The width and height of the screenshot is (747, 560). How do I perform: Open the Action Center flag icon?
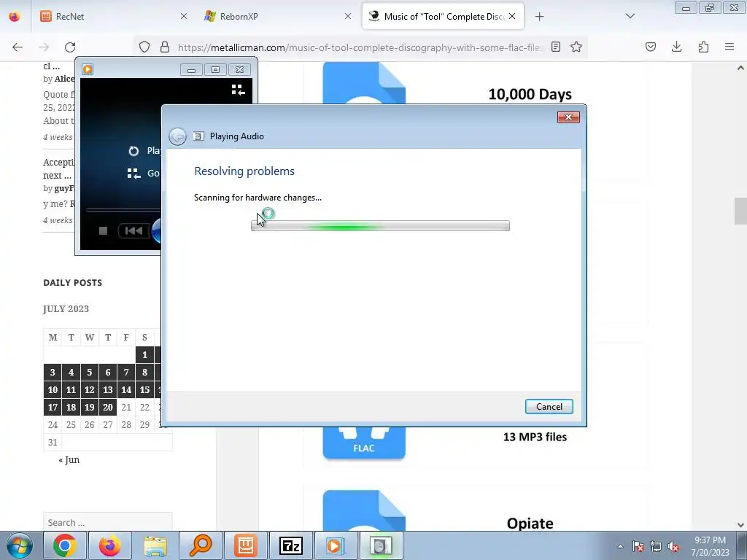[x=638, y=547]
